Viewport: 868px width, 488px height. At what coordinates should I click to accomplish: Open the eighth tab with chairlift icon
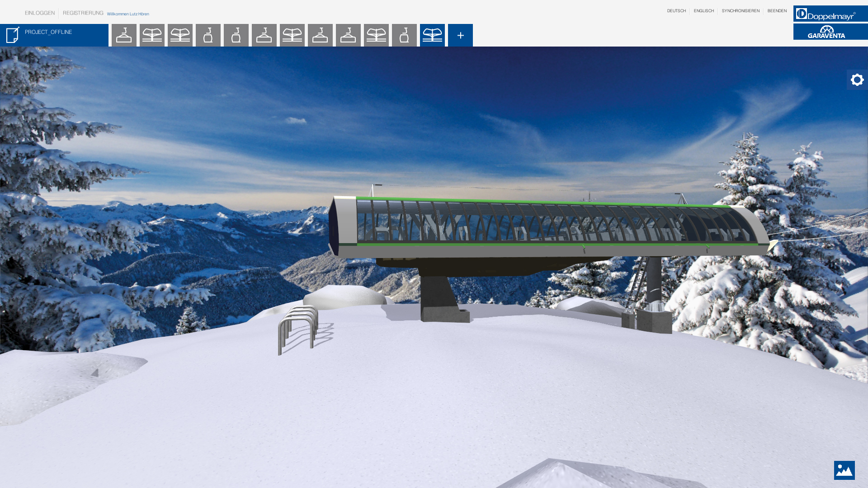tap(320, 35)
